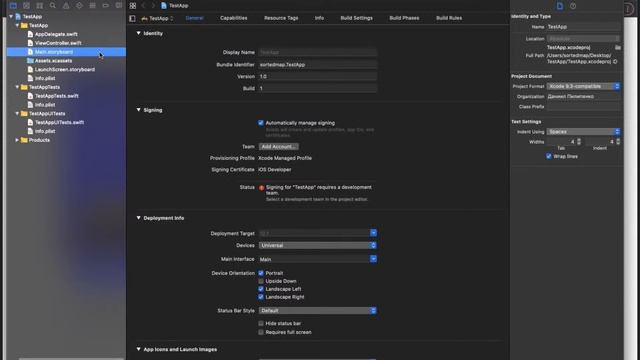Select LaunchScreen.storyboard file
Viewport: 640px width, 360px height.
(x=64, y=69)
